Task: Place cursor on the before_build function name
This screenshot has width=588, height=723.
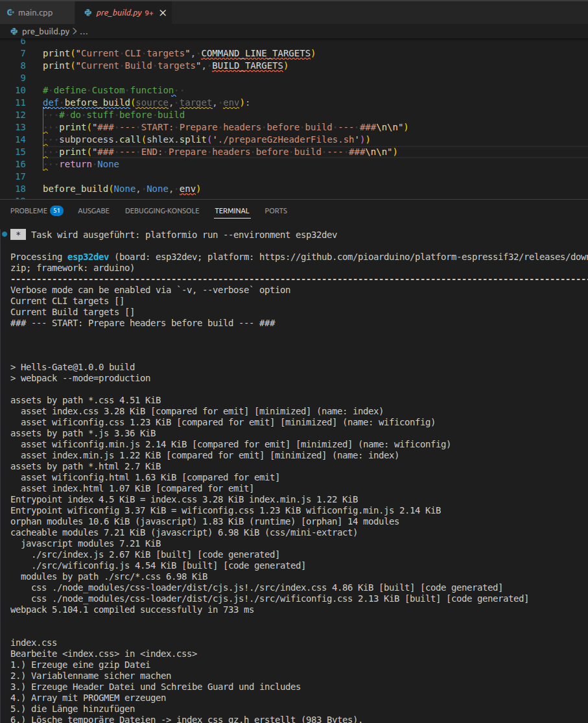Action: tap(97, 102)
